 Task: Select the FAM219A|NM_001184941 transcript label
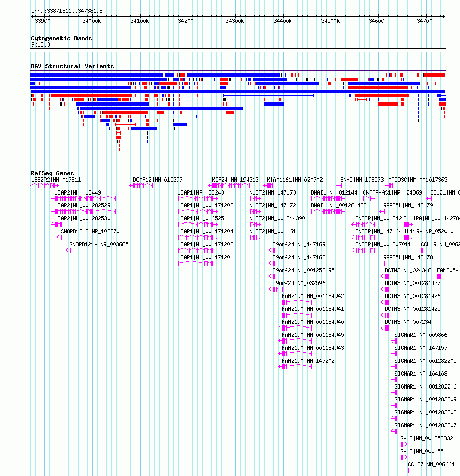click(313, 309)
